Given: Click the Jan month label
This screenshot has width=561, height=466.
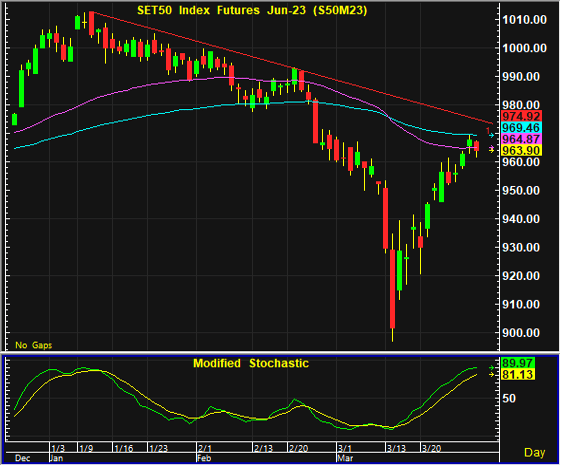Looking at the screenshot, I should [x=56, y=458].
